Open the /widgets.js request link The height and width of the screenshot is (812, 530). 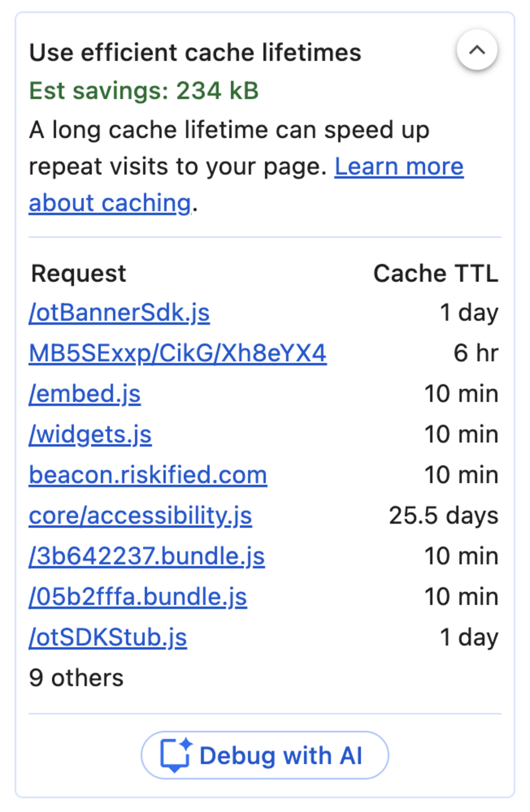pyautogui.click(x=90, y=434)
